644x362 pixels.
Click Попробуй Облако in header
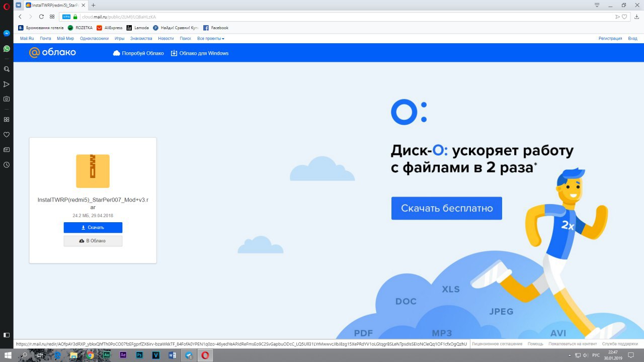pos(138,53)
